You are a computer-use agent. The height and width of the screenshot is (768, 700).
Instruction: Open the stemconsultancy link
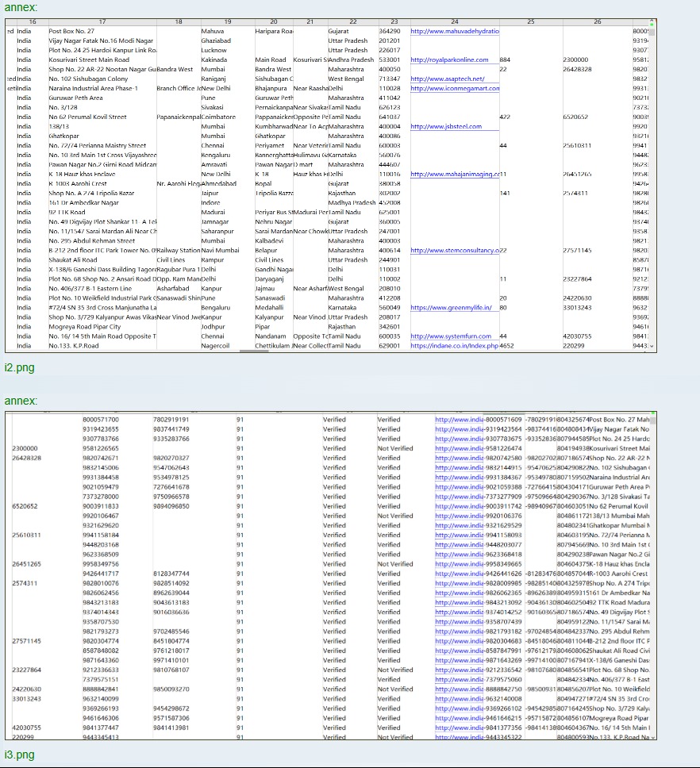pyautogui.click(x=454, y=250)
